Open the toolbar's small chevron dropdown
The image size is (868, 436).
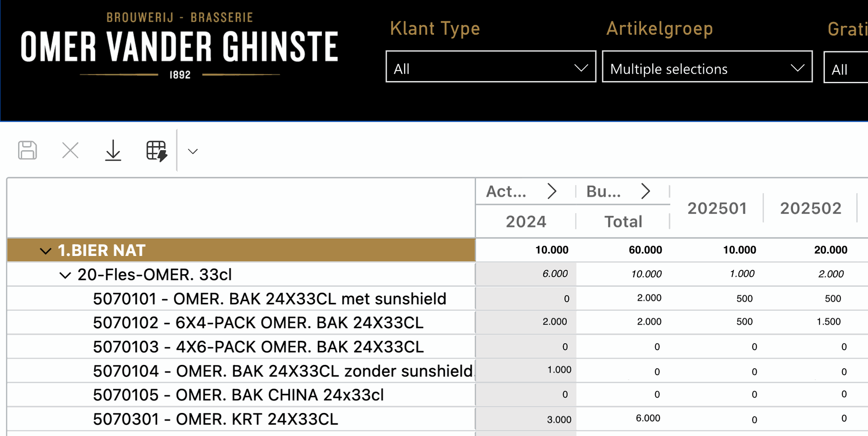(193, 152)
